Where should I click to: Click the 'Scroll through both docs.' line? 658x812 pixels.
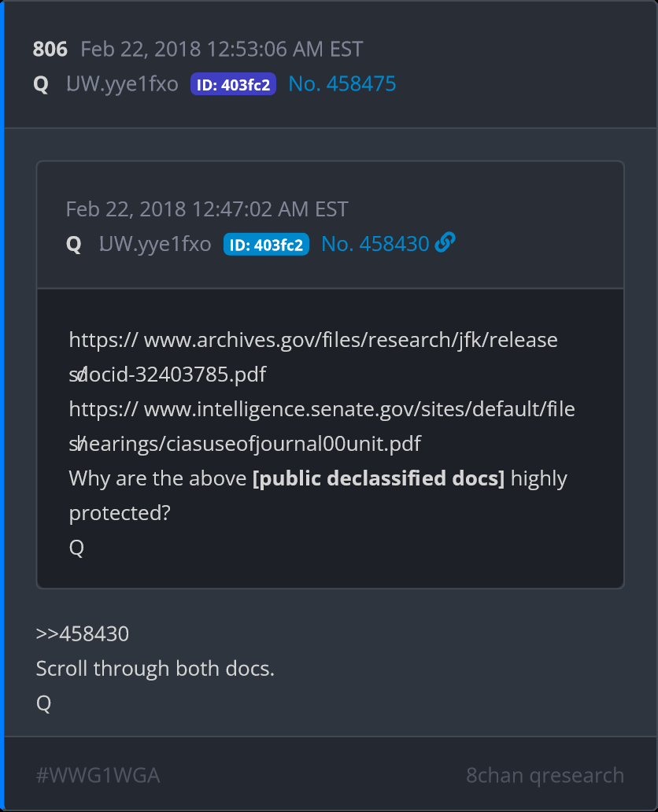(155, 668)
